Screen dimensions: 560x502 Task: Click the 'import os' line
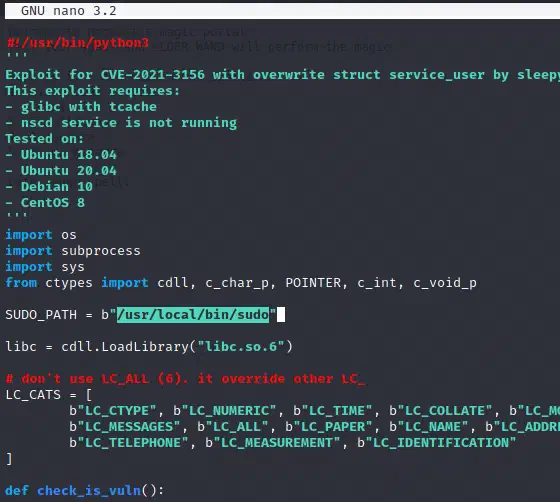41,235
